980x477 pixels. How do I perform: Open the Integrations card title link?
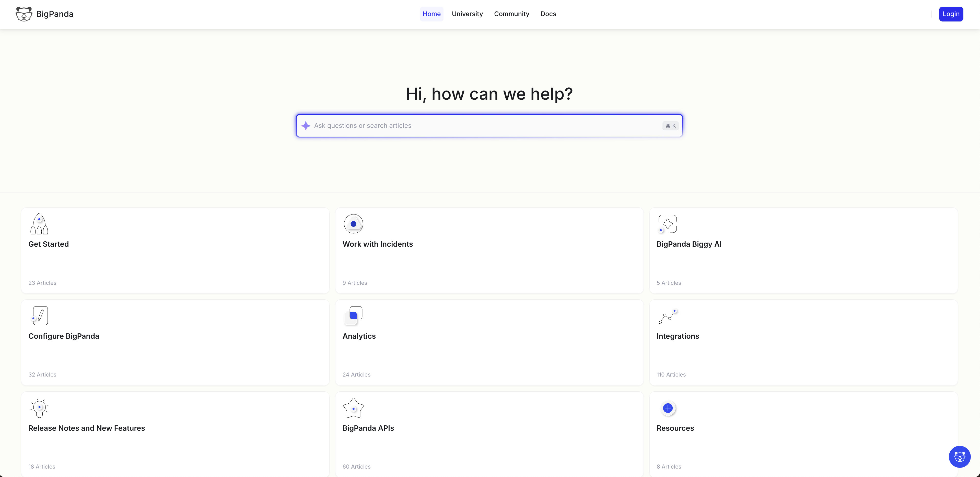point(678,336)
